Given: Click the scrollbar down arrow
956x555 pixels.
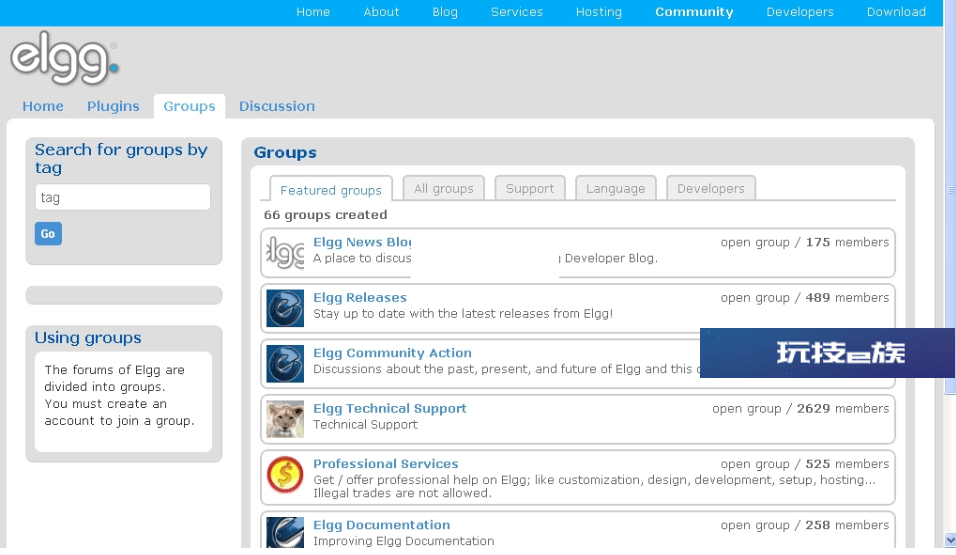Looking at the screenshot, I should [x=950, y=540].
